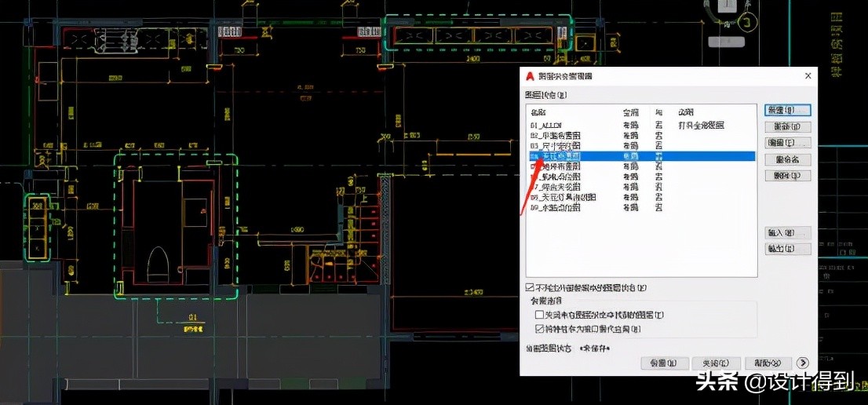Expand more options with the round arrow

point(803,363)
